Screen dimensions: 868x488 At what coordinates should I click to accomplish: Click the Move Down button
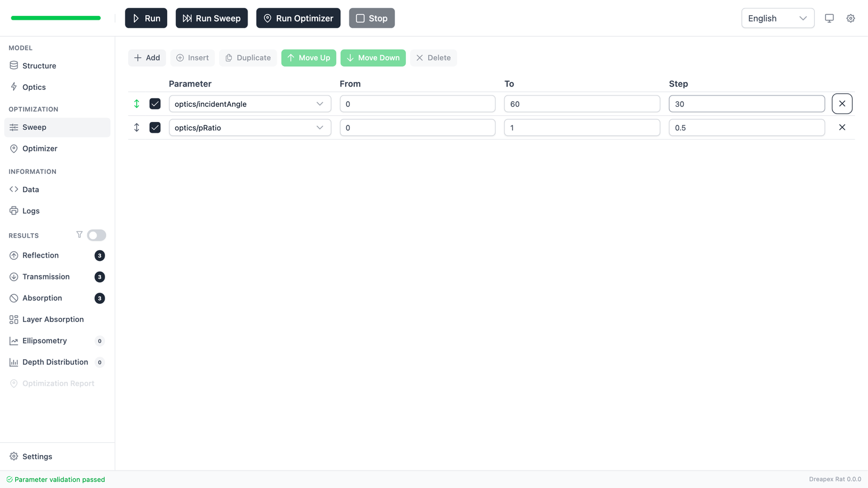[373, 58]
